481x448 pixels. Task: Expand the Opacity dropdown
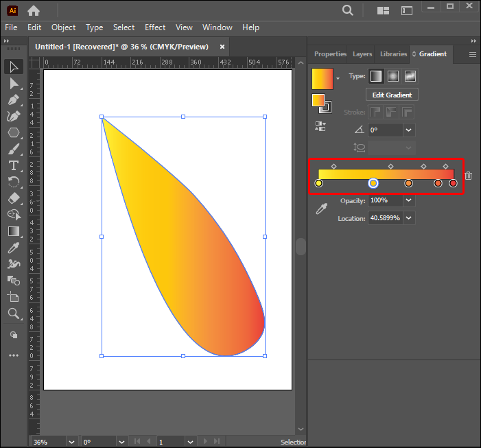click(x=409, y=200)
